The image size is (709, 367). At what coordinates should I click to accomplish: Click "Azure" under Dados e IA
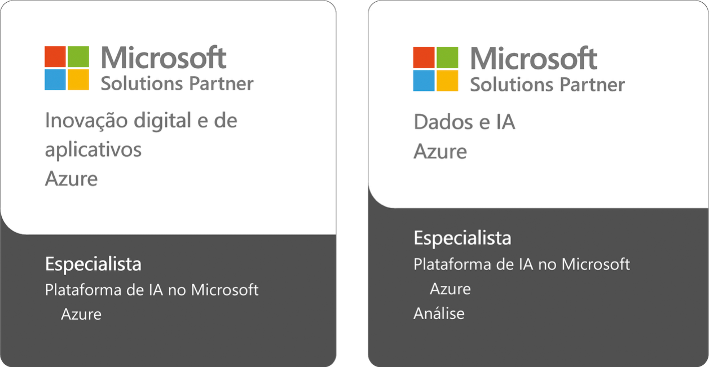(x=440, y=151)
